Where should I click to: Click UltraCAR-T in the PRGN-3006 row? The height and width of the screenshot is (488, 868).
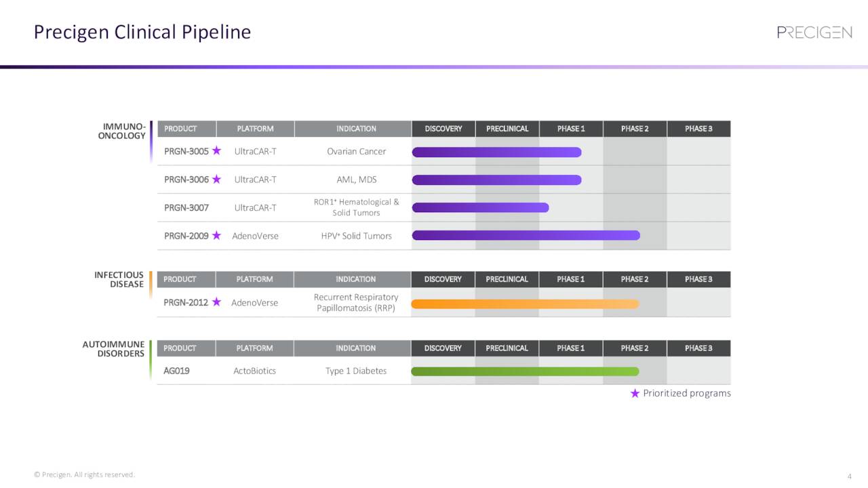point(255,180)
